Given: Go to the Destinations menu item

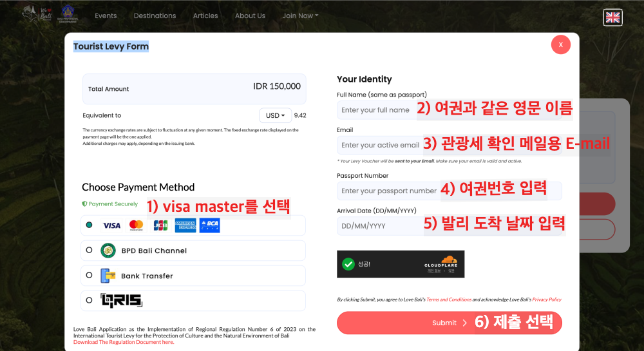Looking at the screenshot, I should [x=155, y=15].
